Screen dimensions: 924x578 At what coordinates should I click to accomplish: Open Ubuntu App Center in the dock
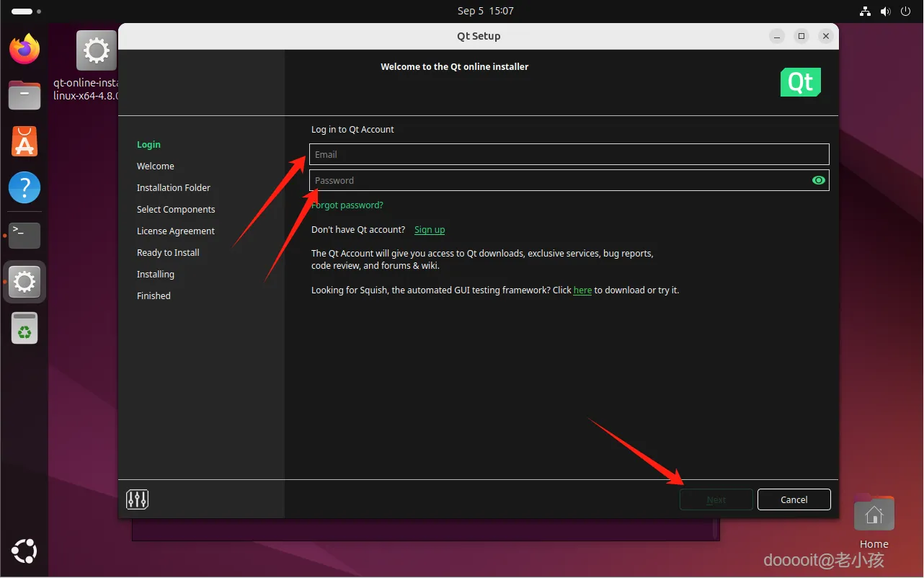coord(25,141)
